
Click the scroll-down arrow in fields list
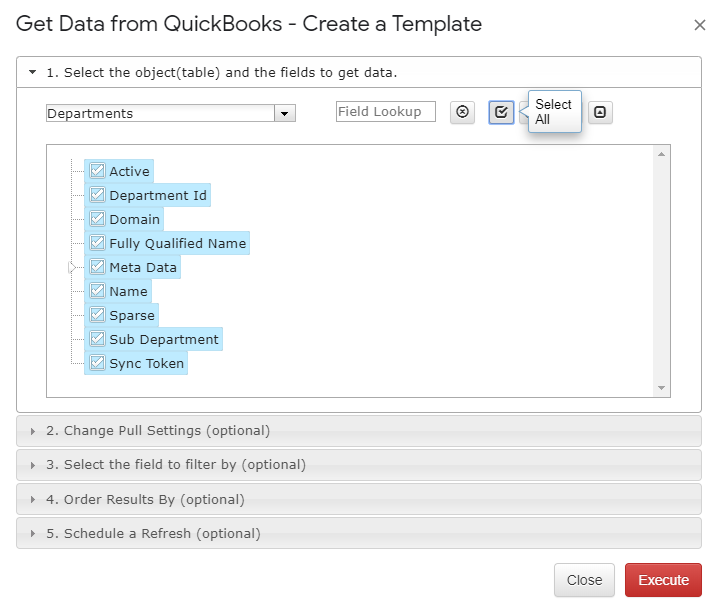tap(661, 388)
